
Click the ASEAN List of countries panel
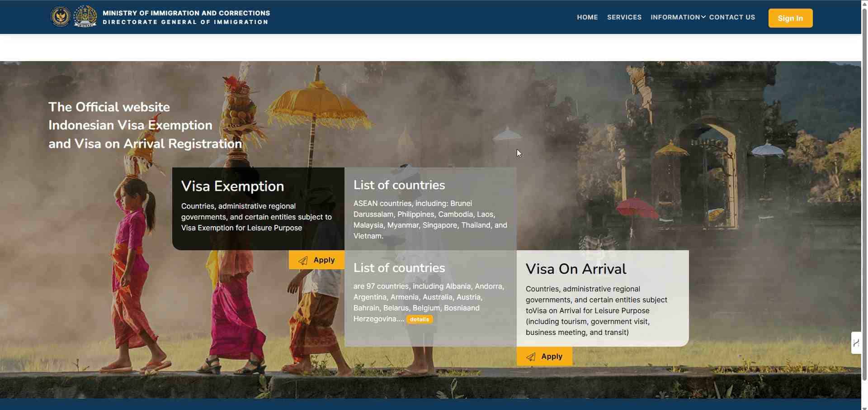[x=430, y=209]
